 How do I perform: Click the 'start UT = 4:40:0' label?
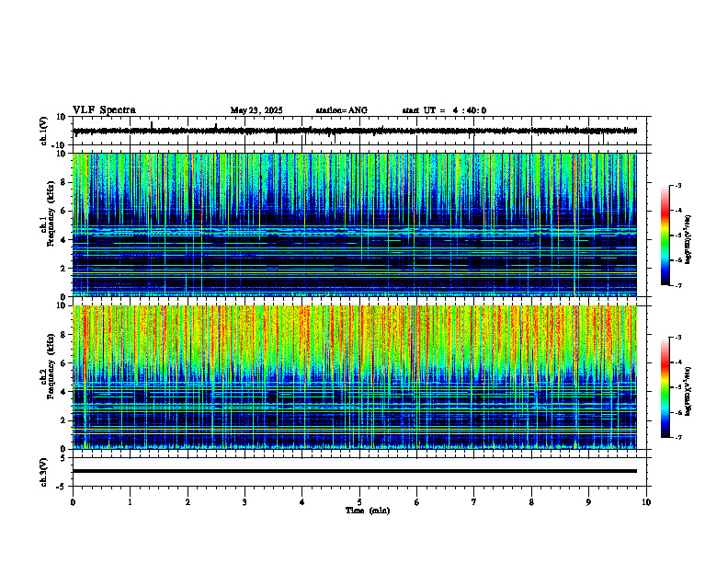tap(444, 110)
